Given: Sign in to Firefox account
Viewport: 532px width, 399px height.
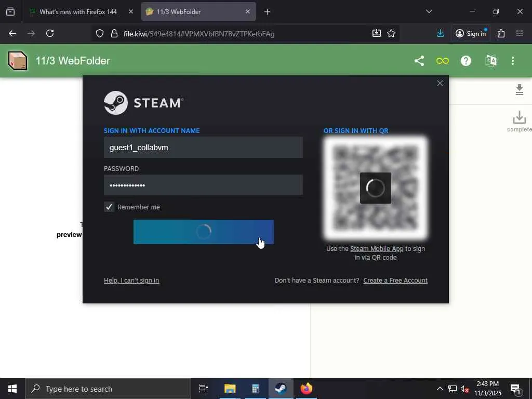Looking at the screenshot, I should pyautogui.click(x=471, y=33).
